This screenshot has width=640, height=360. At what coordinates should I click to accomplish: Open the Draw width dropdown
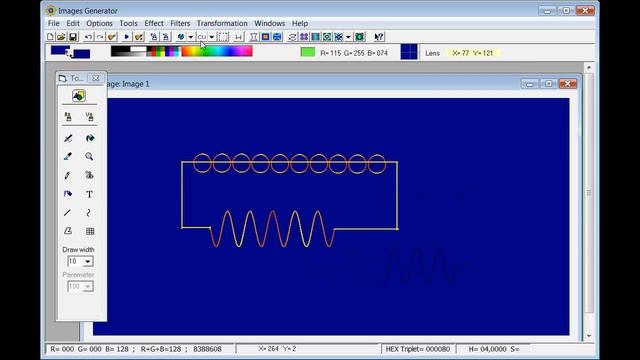pos(88,261)
